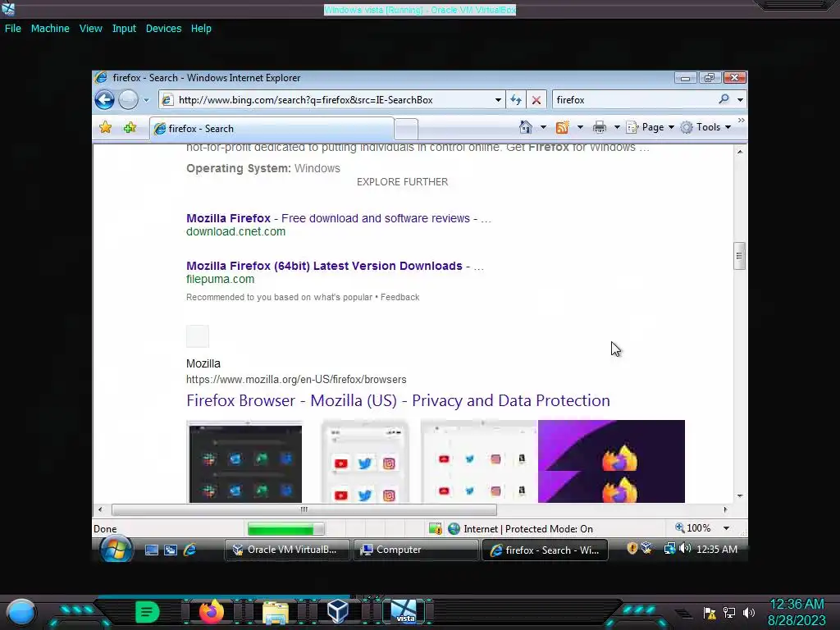Click the vertical scrollbar up arrow
This screenshot has width=840, height=630.
click(739, 152)
